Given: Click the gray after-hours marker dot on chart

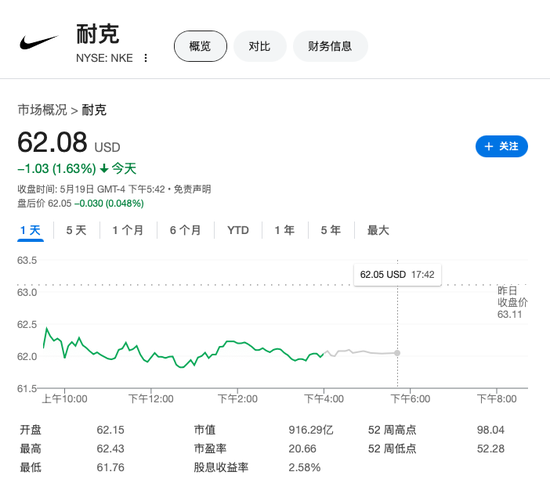Looking at the screenshot, I should pos(397,353).
